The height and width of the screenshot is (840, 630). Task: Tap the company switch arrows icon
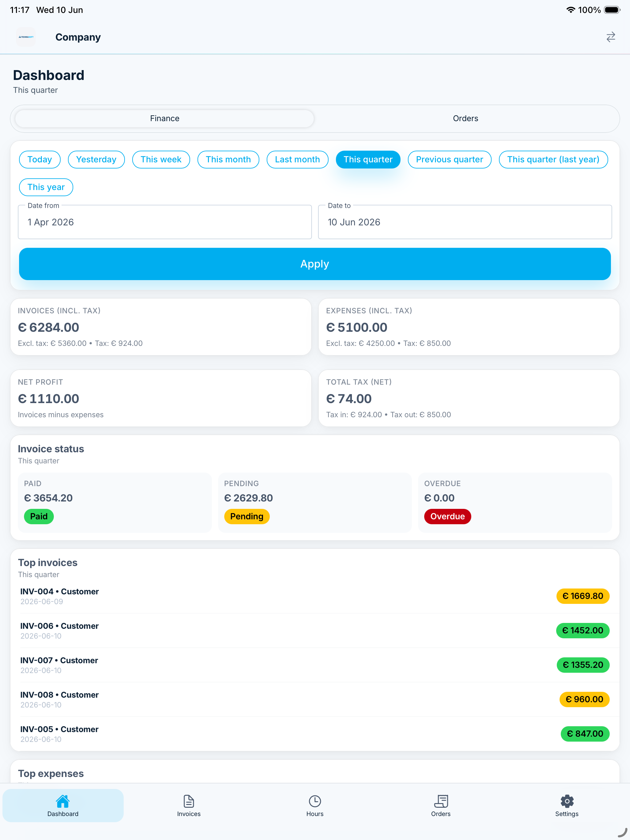pos(611,37)
